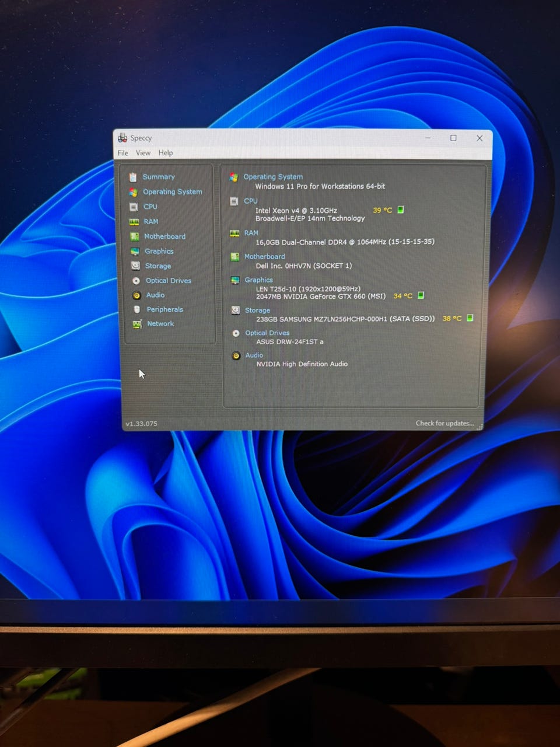Screen dimensions: 560x747
Task: Select Motherboard in the sidebar list
Action: click(x=165, y=236)
